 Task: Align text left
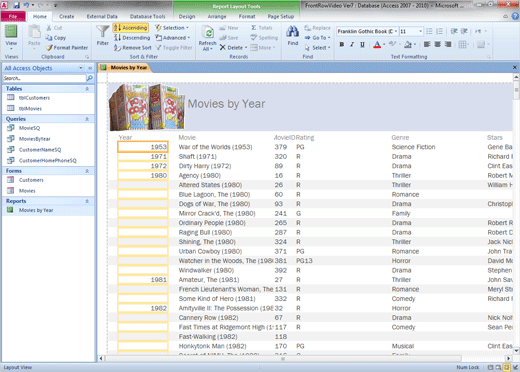(x=427, y=44)
